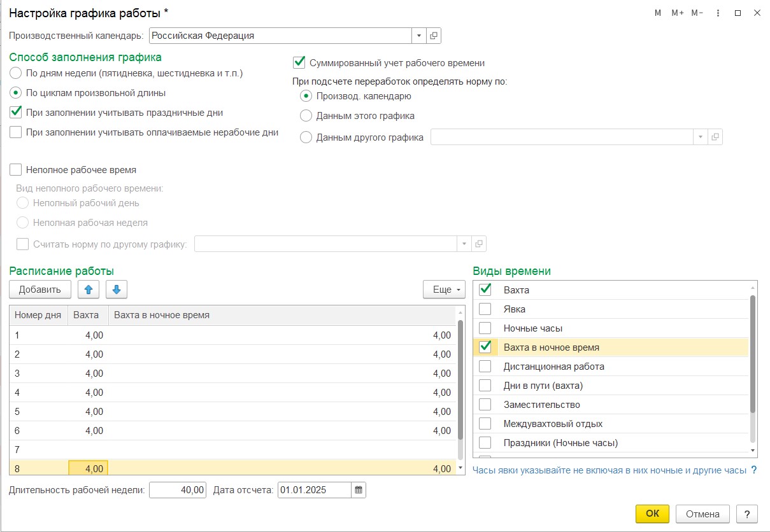Enable the Неполное рабочее время checkbox

click(x=16, y=170)
